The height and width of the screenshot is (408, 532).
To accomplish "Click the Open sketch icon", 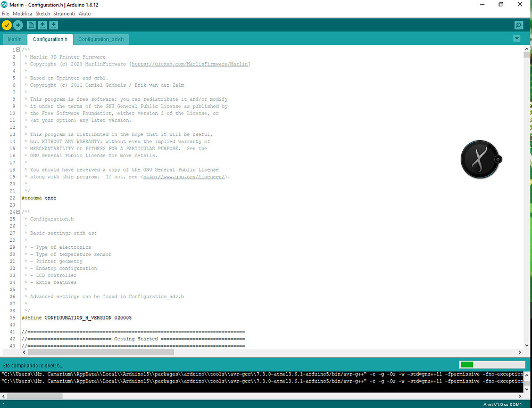I will (x=43, y=25).
